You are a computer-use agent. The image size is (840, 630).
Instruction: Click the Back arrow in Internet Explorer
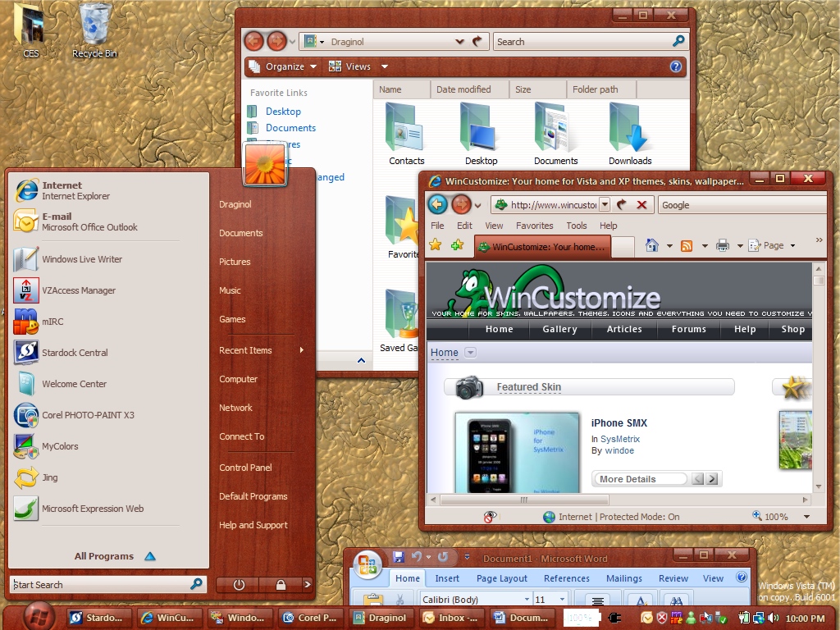coord(438,204)
